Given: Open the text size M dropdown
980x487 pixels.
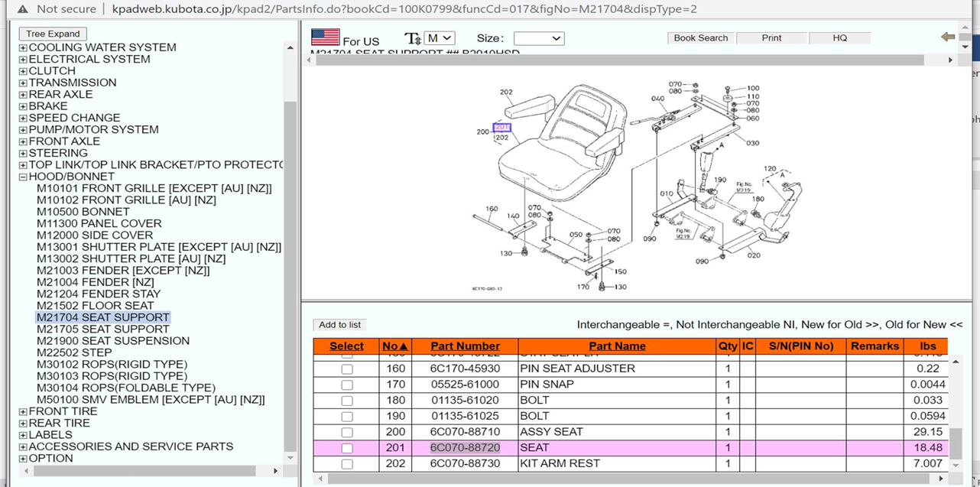Looking at the screenshot, I should [440, 38].
